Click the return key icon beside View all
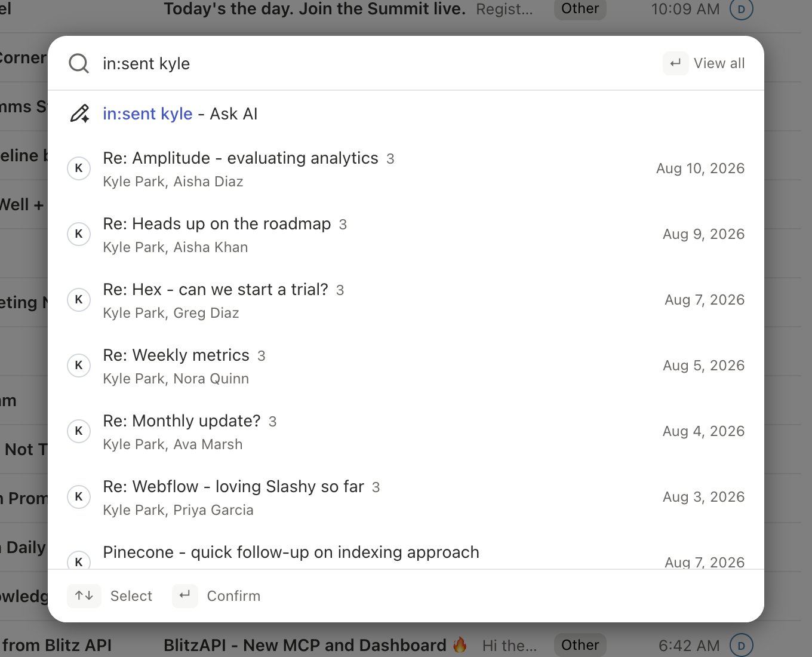Screen dimensions: 812x657 (x=675, y=63)
